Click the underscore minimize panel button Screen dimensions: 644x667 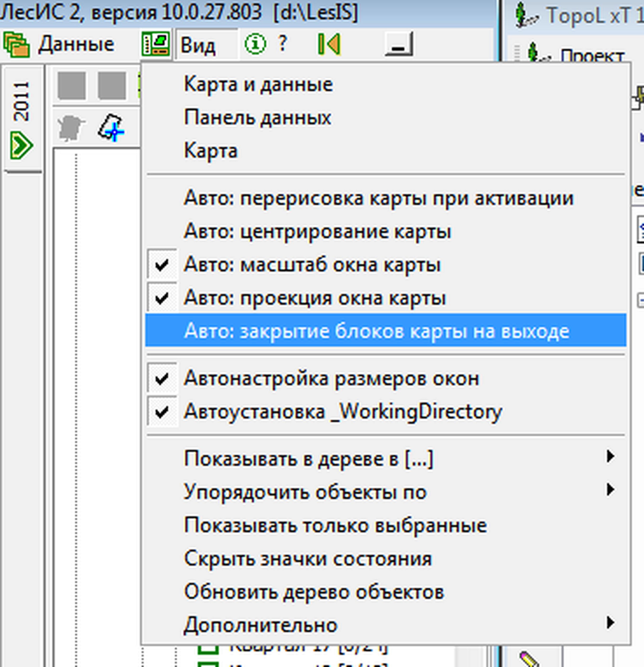[x=399, y=44]
